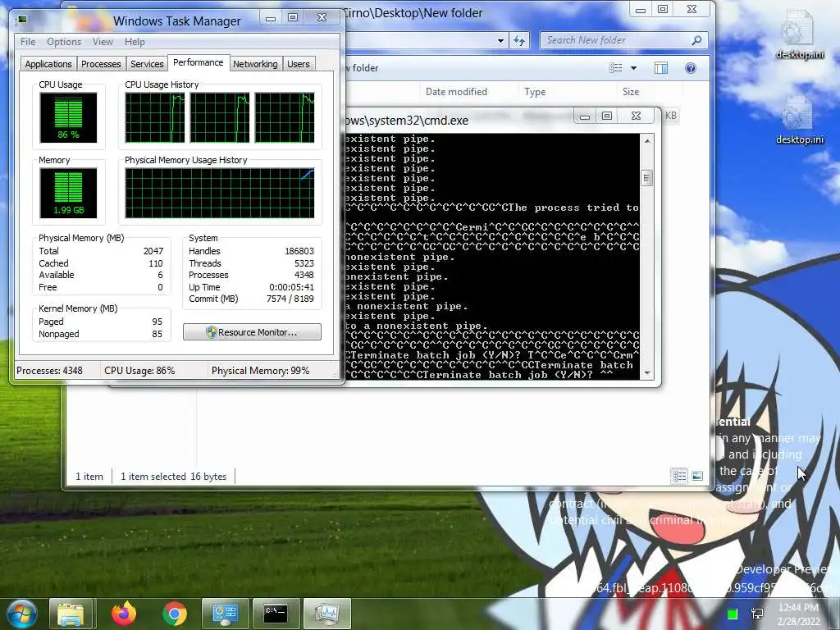
Task: Click the green CPU tray icon
Action: tap(733, 614)
